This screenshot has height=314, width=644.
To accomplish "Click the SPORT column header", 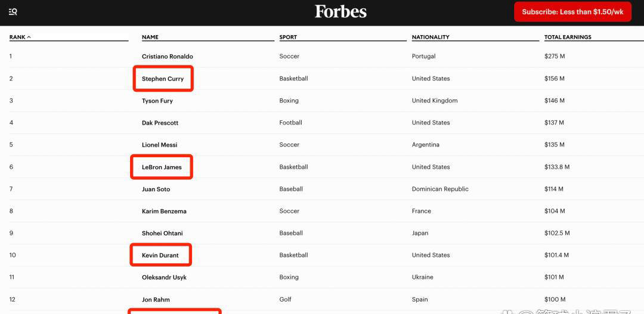I will click(x=288, y=37).
